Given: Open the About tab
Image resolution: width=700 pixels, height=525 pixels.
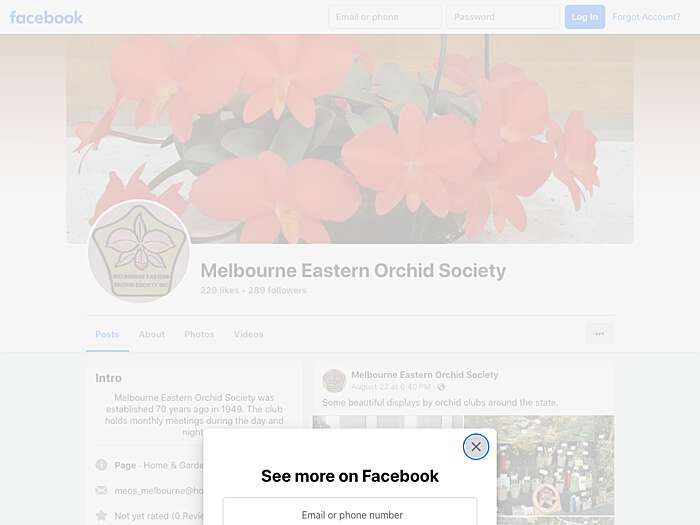Looking at the screenshot, I should 152,334.
